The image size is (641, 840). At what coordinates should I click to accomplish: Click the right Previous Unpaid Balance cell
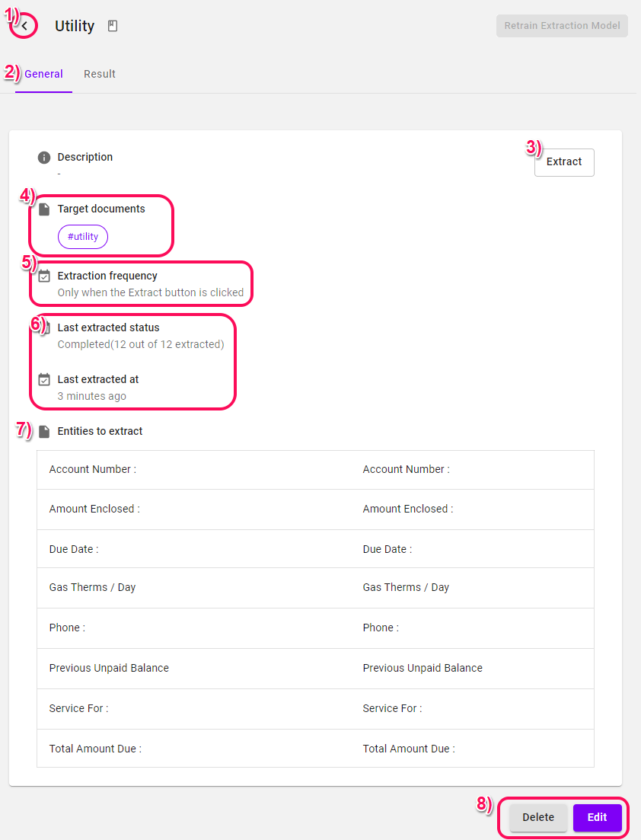[x=472, y=668]
